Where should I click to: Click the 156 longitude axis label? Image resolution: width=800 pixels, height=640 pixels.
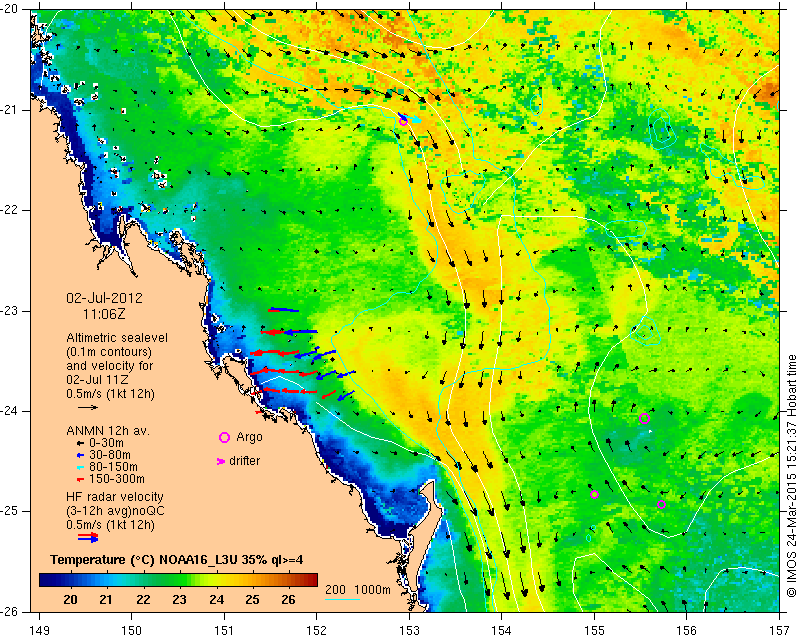(687, 631)
